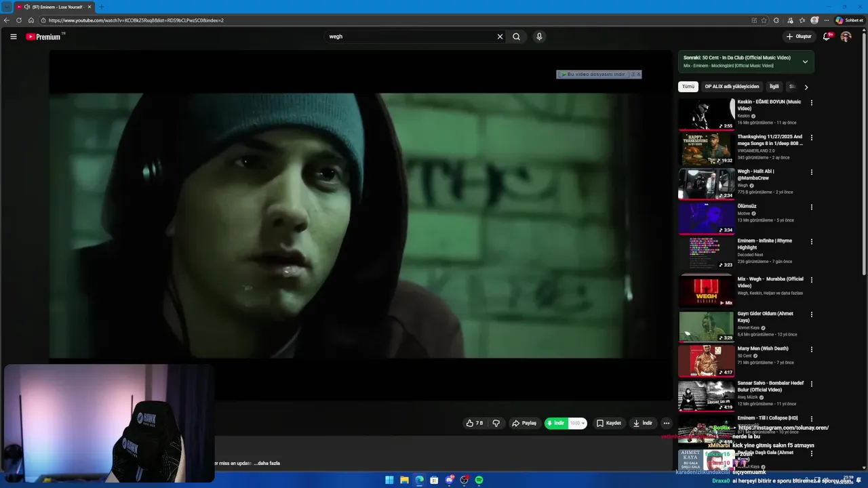Go to YouTube Premium home logo
Image resolution: width=868 pixels, height=488 pixels.
45,37
